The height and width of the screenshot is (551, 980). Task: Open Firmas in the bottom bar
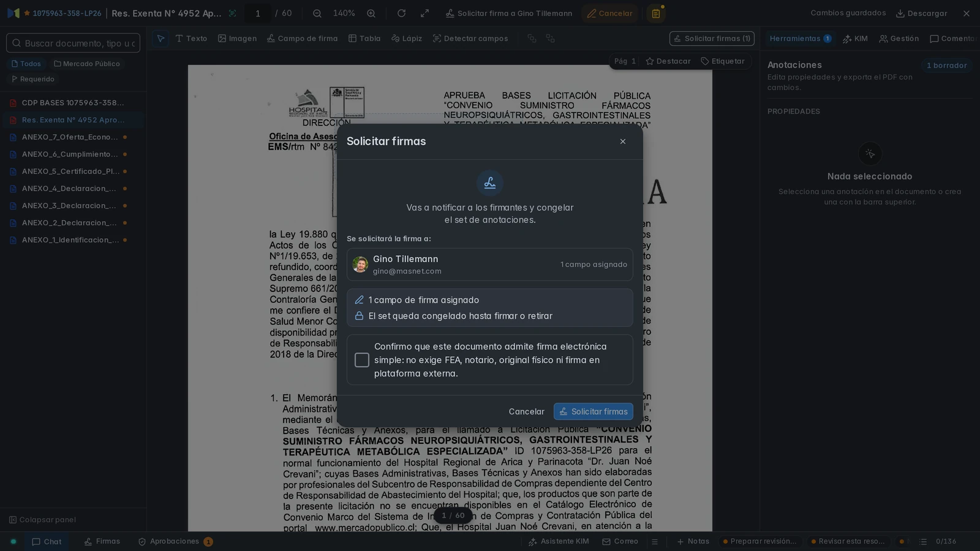(x=102, y=542)
